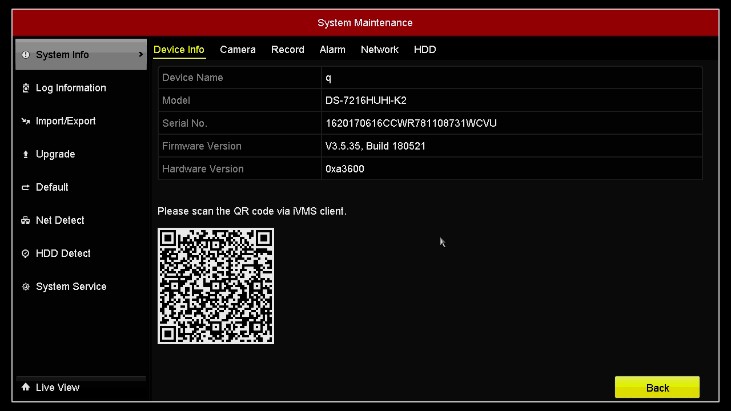Switch to the Device Info tab
Image resolution: width=731 pixels, height=411 pixels.
179,49
